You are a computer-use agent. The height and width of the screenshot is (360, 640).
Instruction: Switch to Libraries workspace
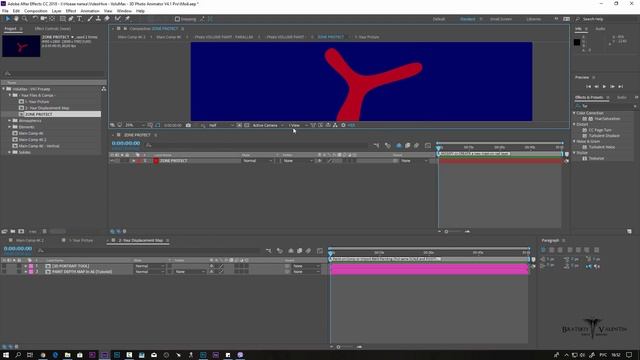(x=533, y=19)
